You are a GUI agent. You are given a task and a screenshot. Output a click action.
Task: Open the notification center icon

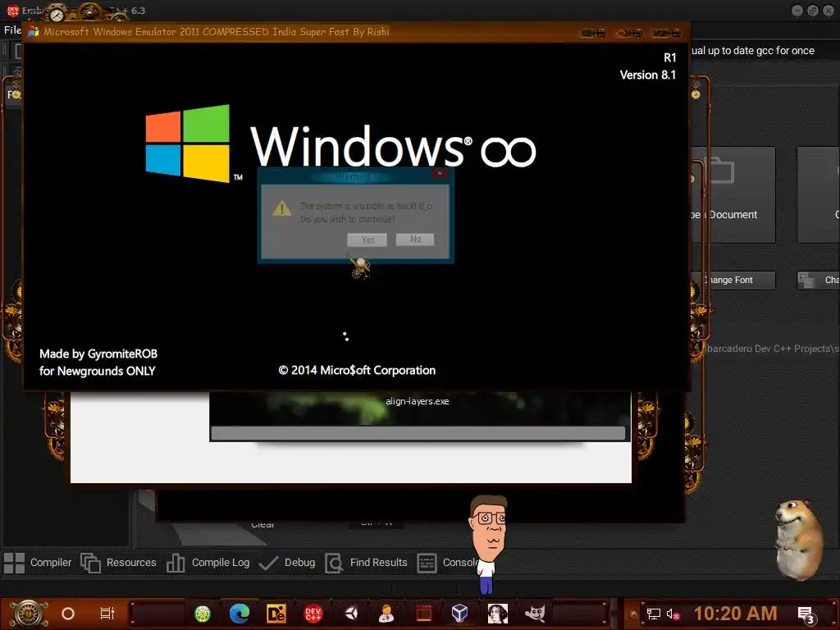pos(806,616)
